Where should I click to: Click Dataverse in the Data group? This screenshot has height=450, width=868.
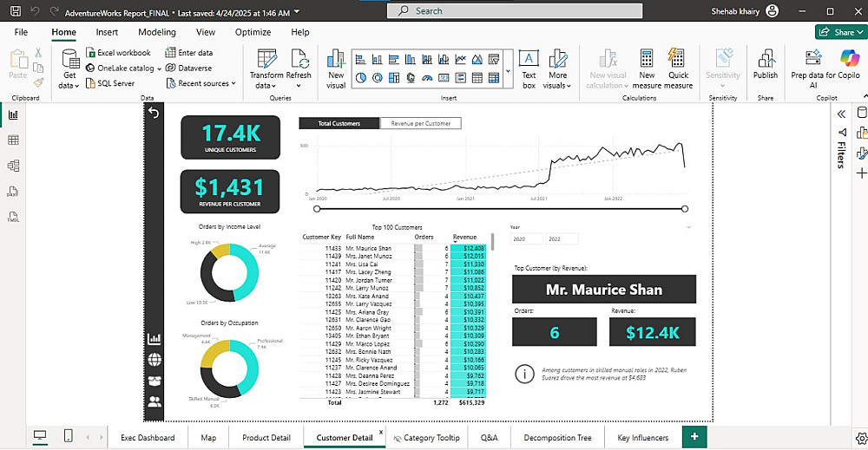[188, 68]
